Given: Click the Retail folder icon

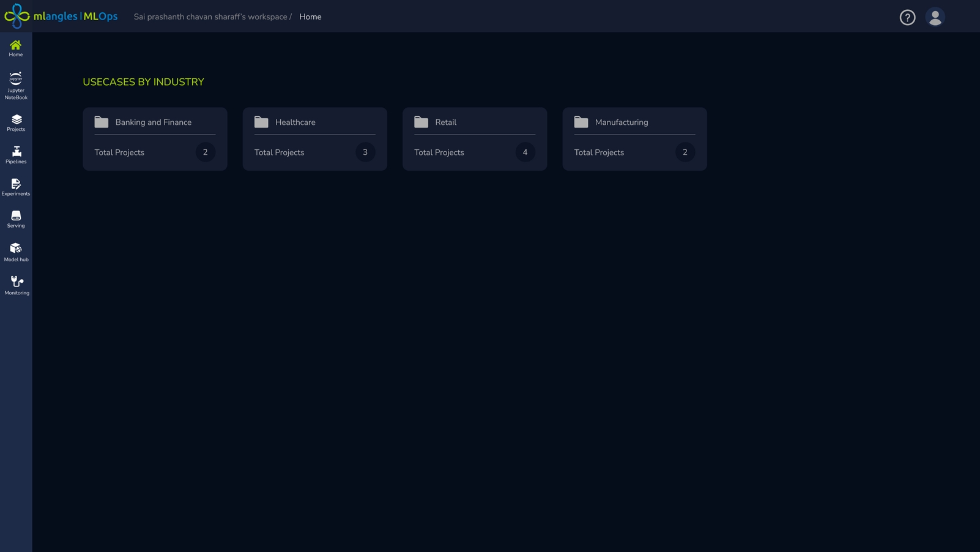Looking at the screenshot, I should coord(421,122).
